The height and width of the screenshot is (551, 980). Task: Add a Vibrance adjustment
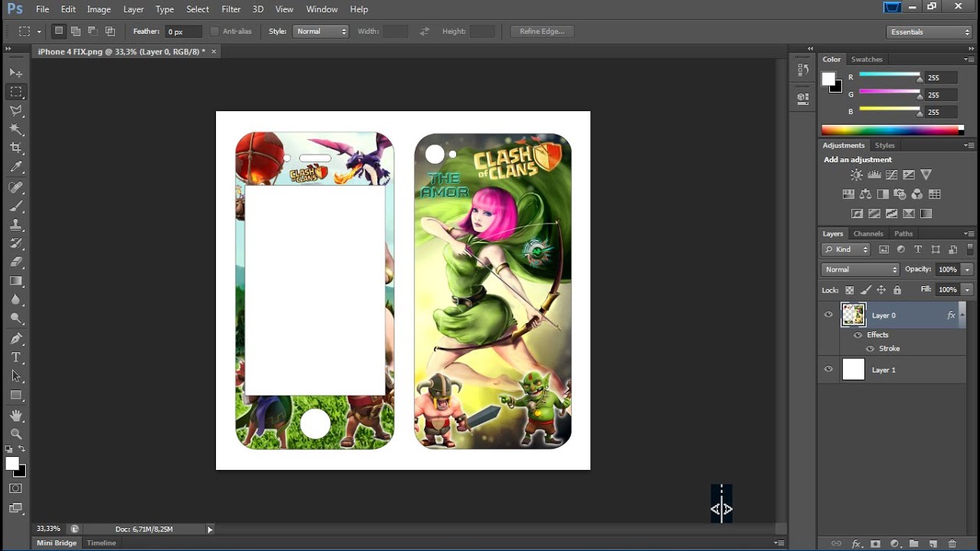click(x=926, y=175)
